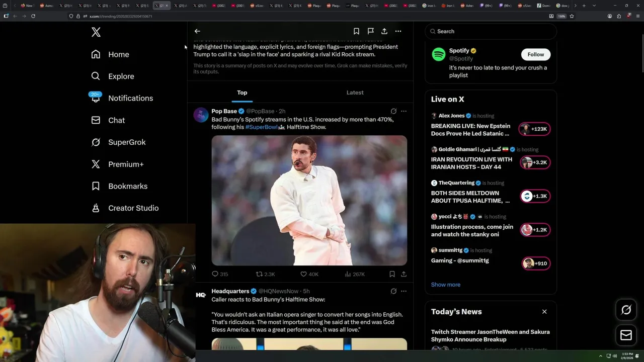Click the Pop Base profile avatar
Screen dimensions: 644x362
tap(201, 115)
